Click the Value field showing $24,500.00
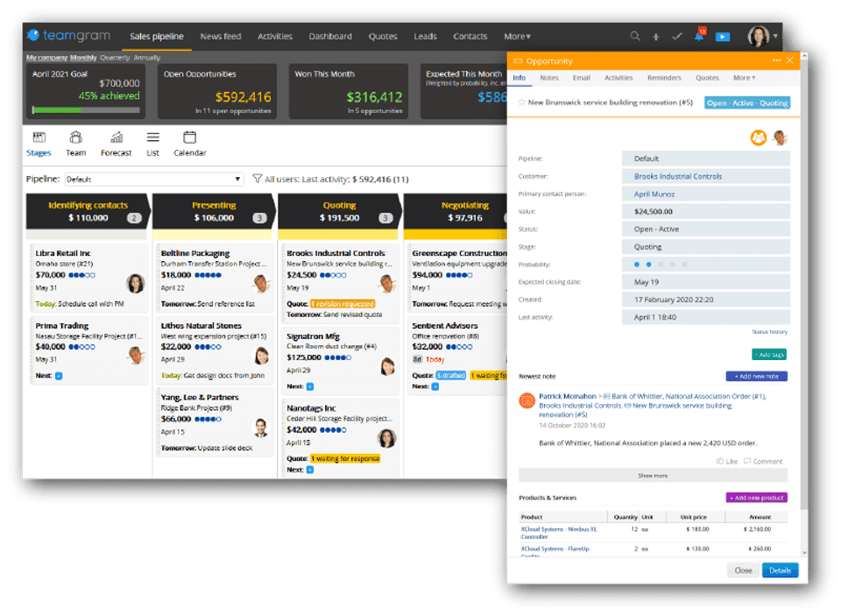Image resolution: width=841 pixels, height=616 pixels. 706,211
